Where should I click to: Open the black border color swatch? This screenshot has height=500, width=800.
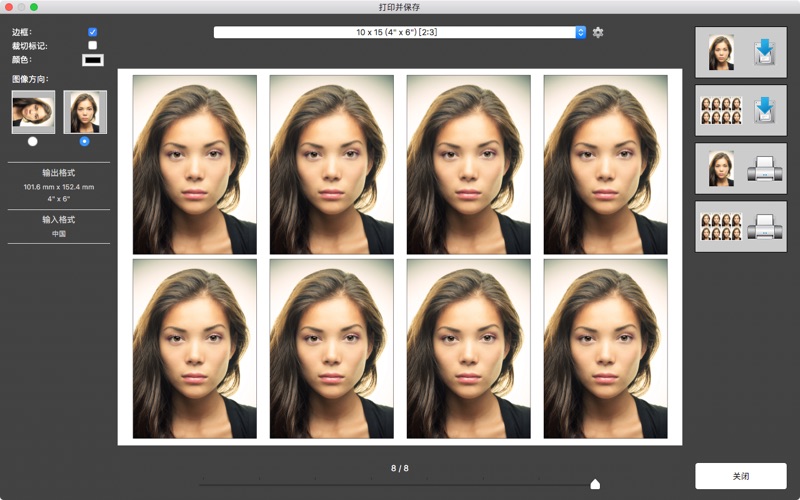click(x=92, y=60)
